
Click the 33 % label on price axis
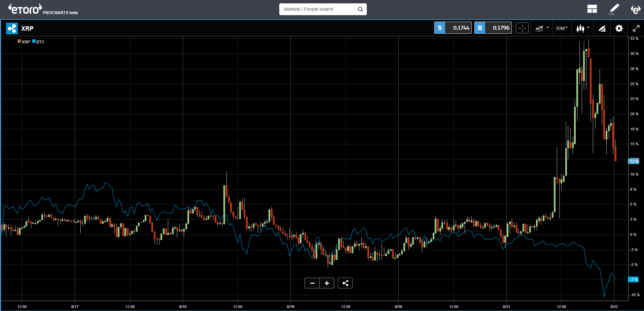click(x=634, y=39)
